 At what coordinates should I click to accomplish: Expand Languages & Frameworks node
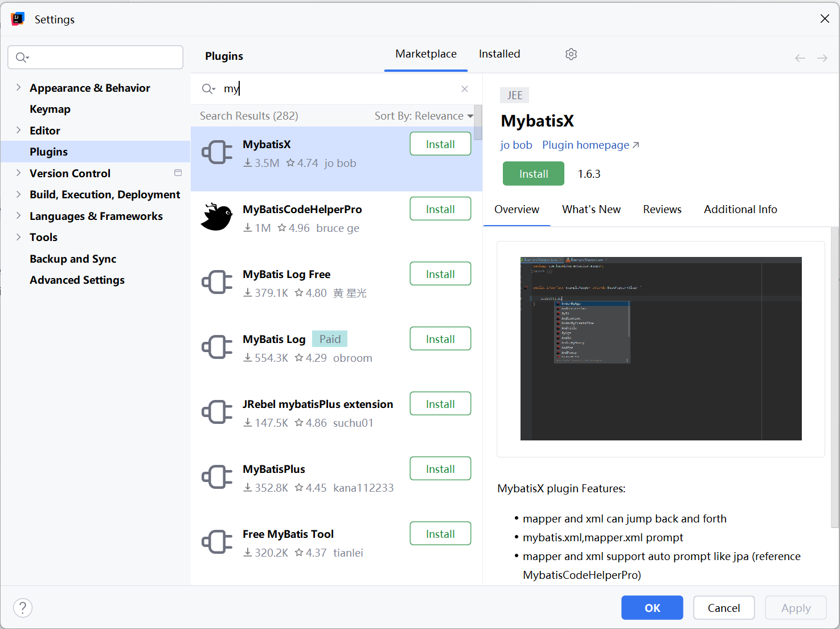pyautogui.click(x=18, y=215)
